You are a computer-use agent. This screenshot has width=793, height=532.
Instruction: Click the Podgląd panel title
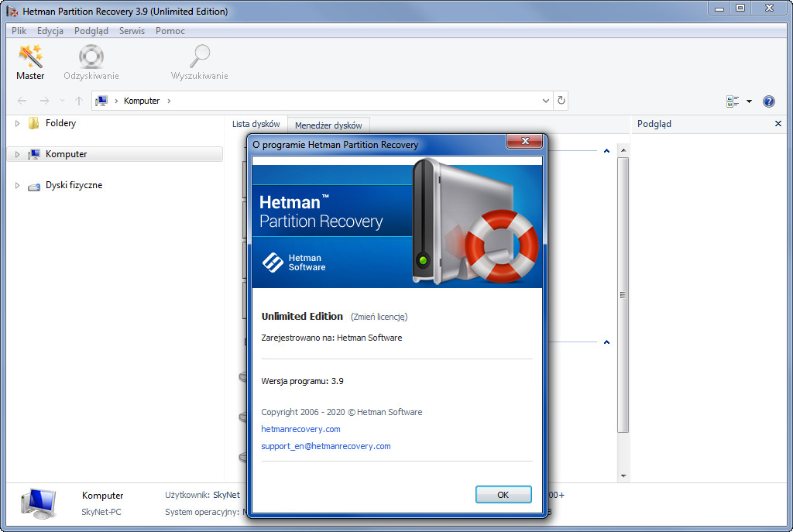(654, 124)
